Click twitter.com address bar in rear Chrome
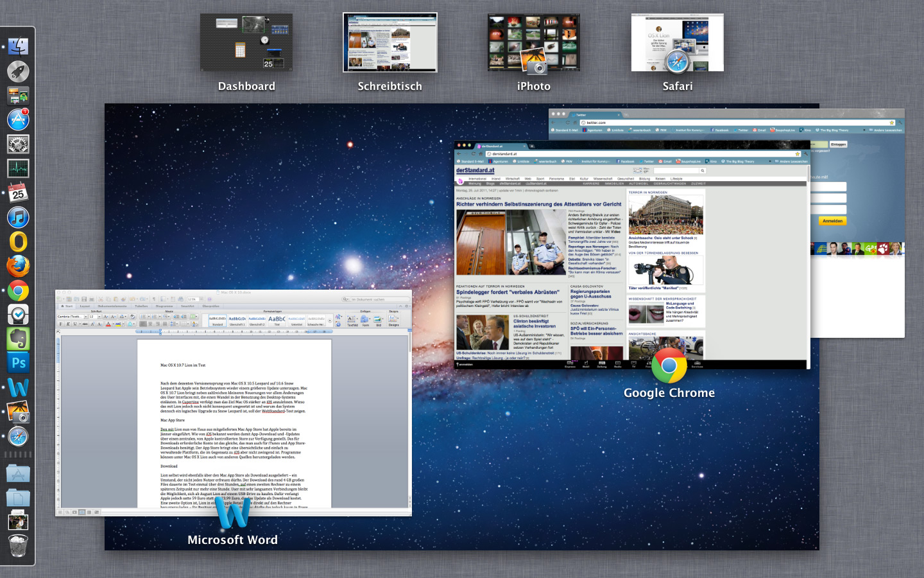Image resolution: width=924 pixels, height=578 pixels. pyautogui.click(x=738, y=122)
